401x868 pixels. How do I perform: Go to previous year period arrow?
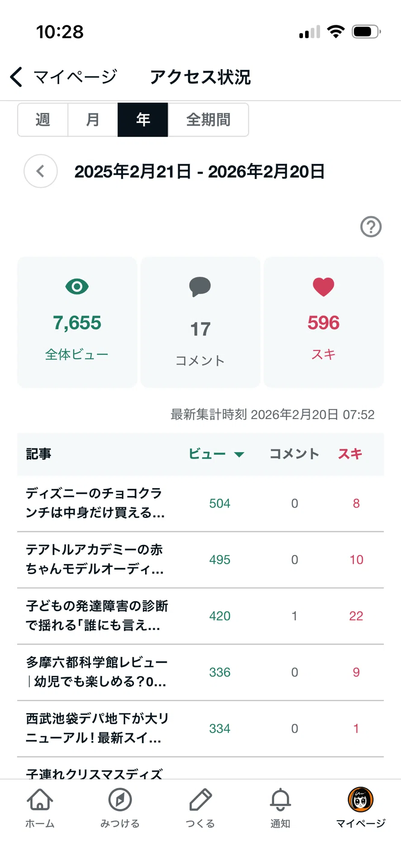pos(41,171)
